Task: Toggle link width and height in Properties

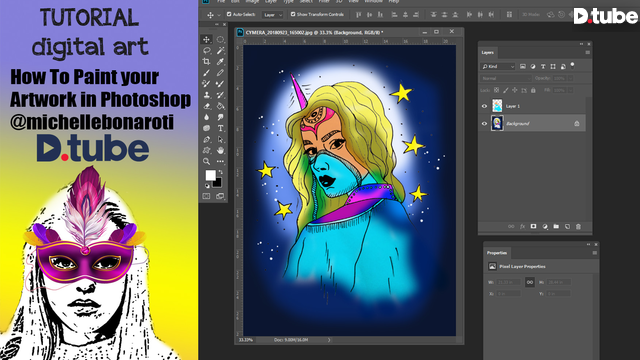Action: [530, 282]
